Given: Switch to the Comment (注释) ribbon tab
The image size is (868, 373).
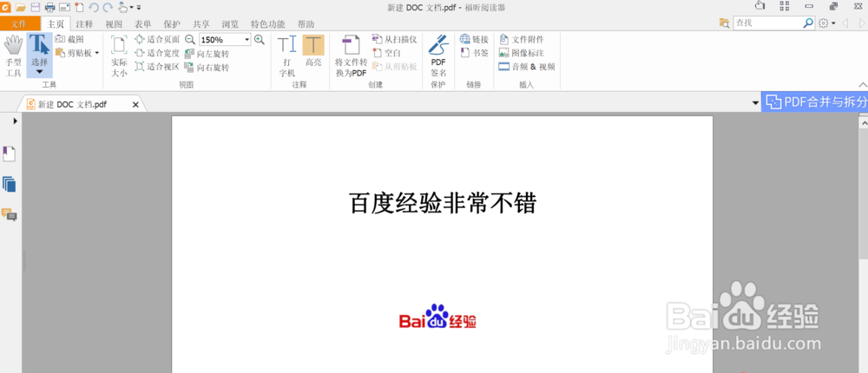Looking at the screenshot, I should pos(84,23).
